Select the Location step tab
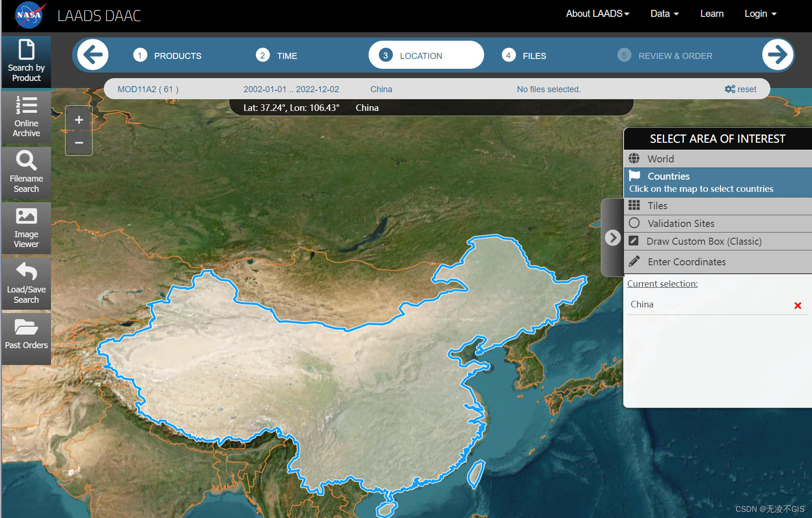812x518 pixels. [x=426, y=55]
